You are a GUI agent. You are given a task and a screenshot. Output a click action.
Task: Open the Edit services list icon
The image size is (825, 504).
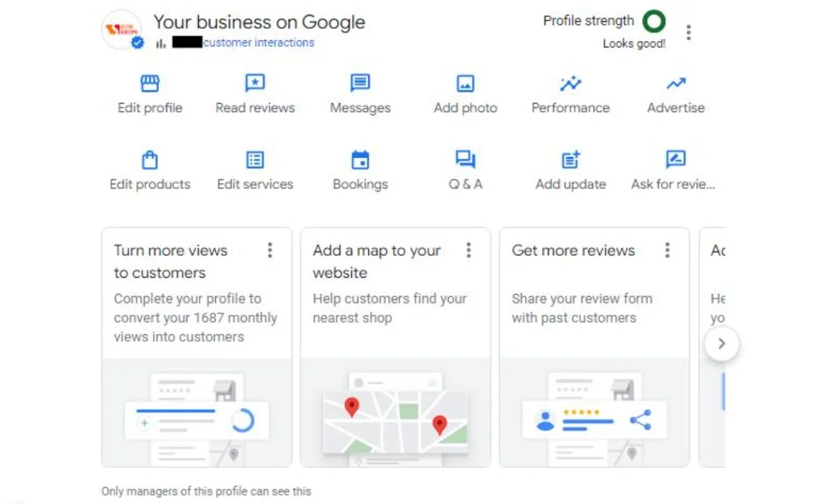[x=255, y=159]
